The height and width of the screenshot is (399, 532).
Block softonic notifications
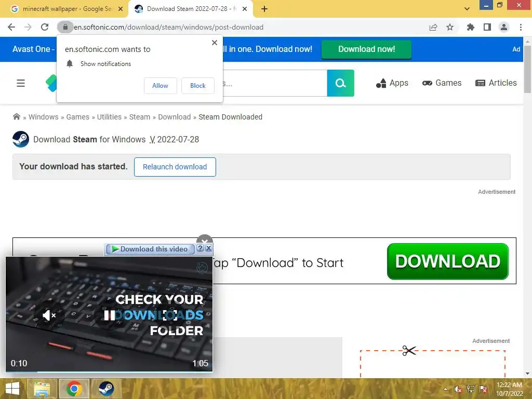pos(198,86)
